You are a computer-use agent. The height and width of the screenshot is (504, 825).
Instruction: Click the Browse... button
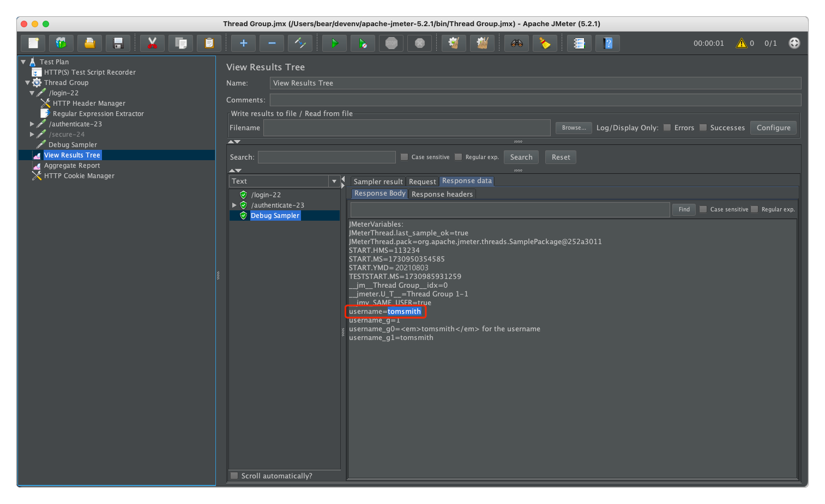coord(574,127)
